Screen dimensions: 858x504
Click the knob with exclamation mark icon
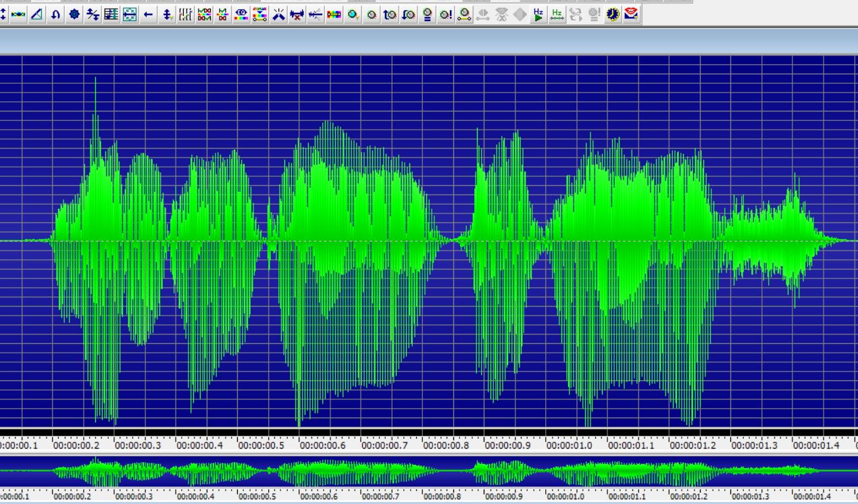[x=445, y=14]
